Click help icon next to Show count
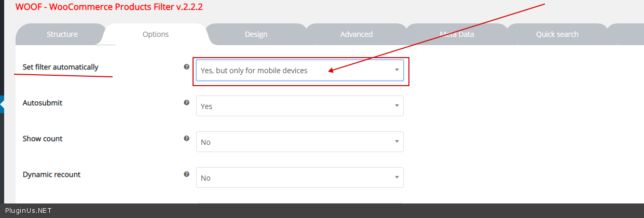The width and height of the screenshot is (644, 218). point(187,139)
